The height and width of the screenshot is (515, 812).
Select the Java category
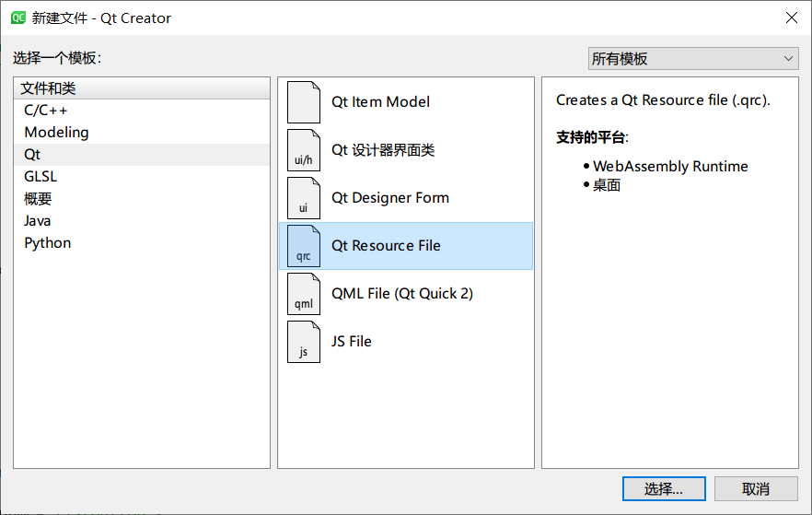click(142, 221)
